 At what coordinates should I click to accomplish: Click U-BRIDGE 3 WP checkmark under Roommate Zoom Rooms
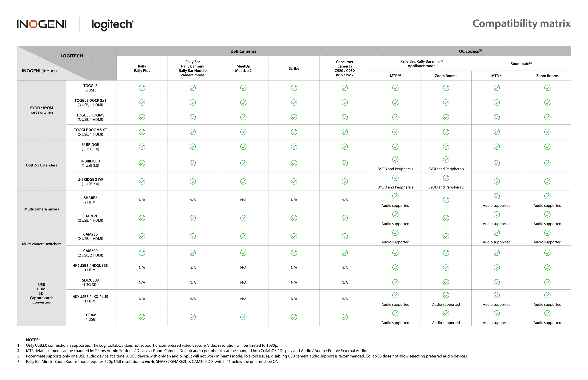[x=547, y=181]
